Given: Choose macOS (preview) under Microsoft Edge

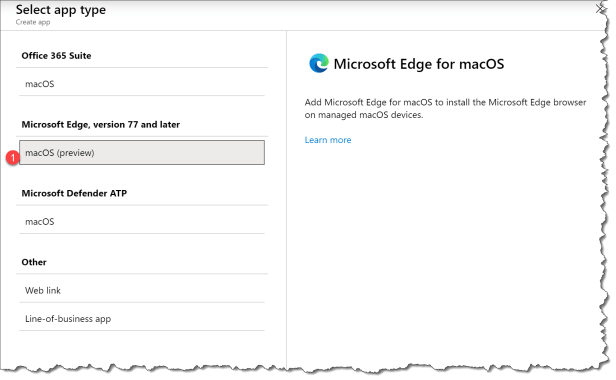Looking at the screenshot, I should click(142, 152).
